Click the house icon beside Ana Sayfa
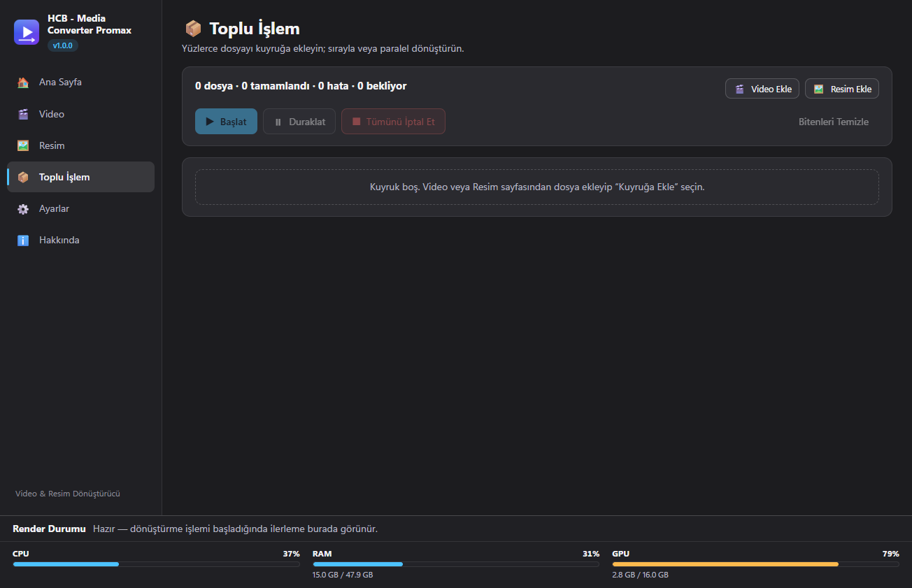This screenshot has width=912, height=588. click(x=23, y=83)
